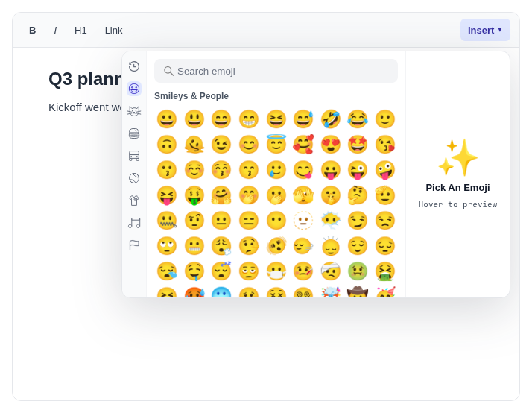Click the Link toolbar button

114,31
